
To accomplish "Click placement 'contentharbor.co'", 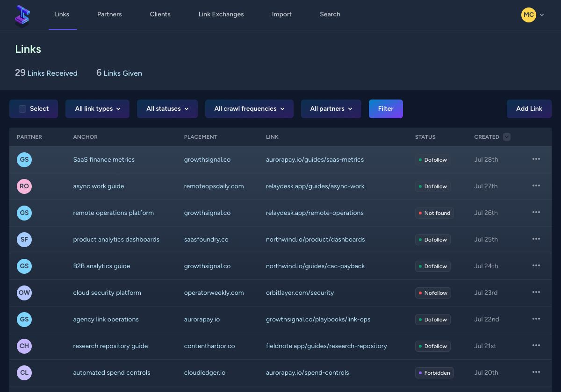I will point(209,346).
